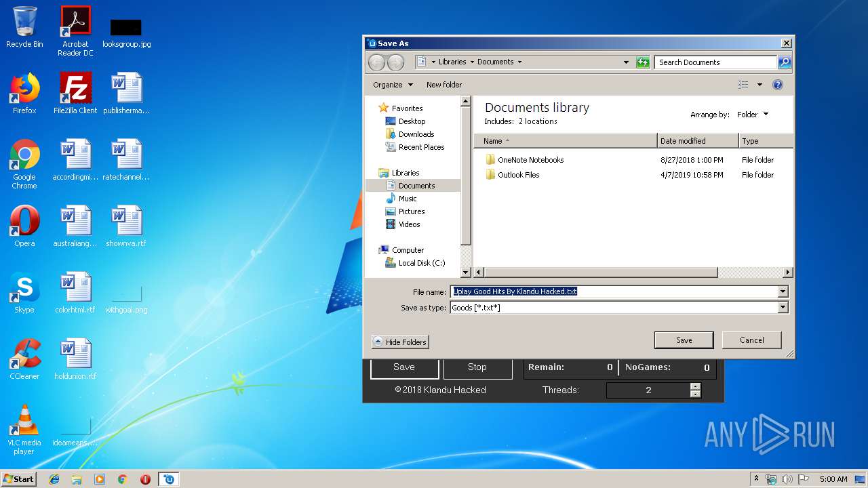This screenshot has height=488, width=868.
Task: Cancel the Save As dialog
Action: click(751, 340)
